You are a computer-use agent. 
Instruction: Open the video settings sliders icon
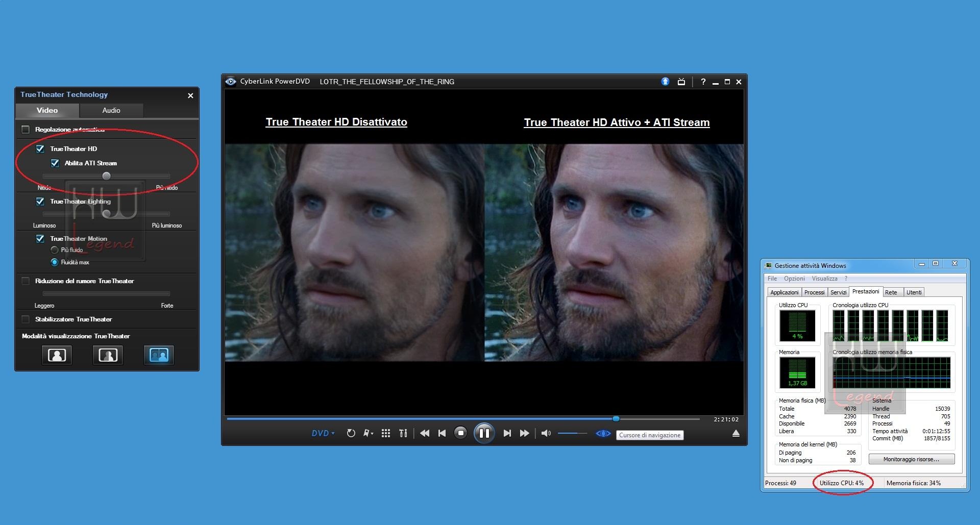[x=403, y=433]
